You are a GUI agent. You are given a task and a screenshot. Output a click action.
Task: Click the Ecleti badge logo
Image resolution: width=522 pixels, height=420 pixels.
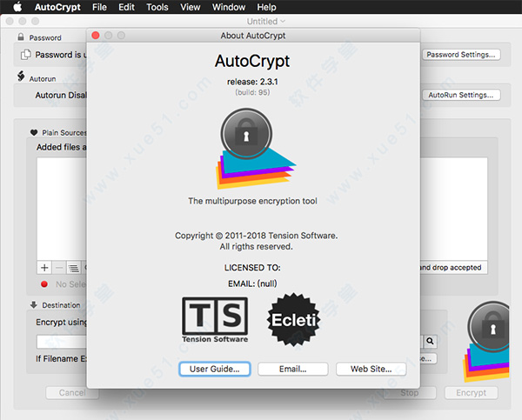(293, 320)
